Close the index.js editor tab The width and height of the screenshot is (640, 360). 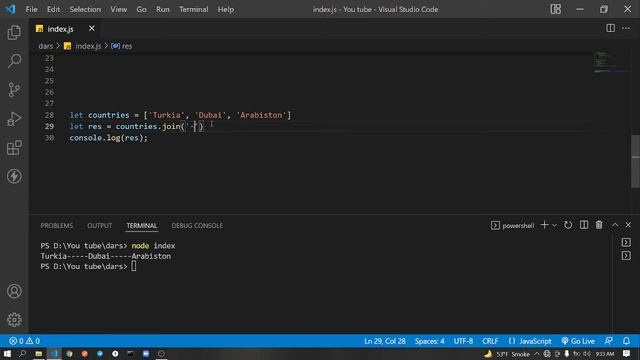91,28
